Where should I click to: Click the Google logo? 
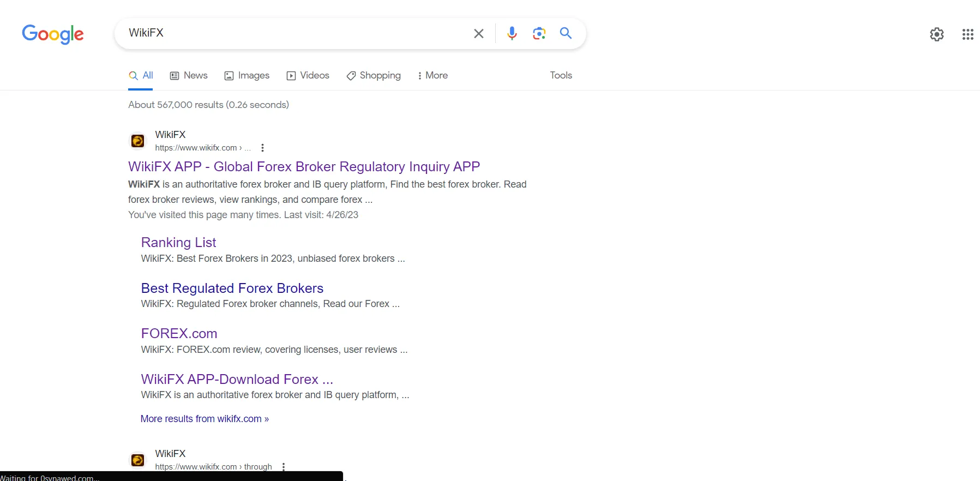click(53, 34)
